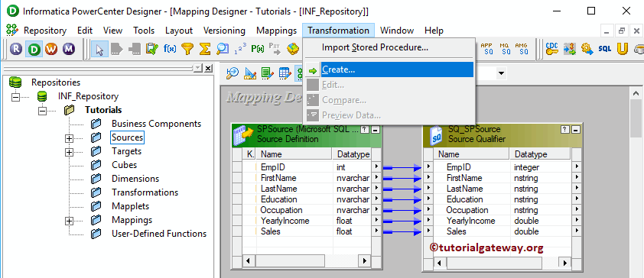The image size is (644, 278).
Task: Minimize the SPSource definition box
Action: pyautogui.click(x=376, y=130)
